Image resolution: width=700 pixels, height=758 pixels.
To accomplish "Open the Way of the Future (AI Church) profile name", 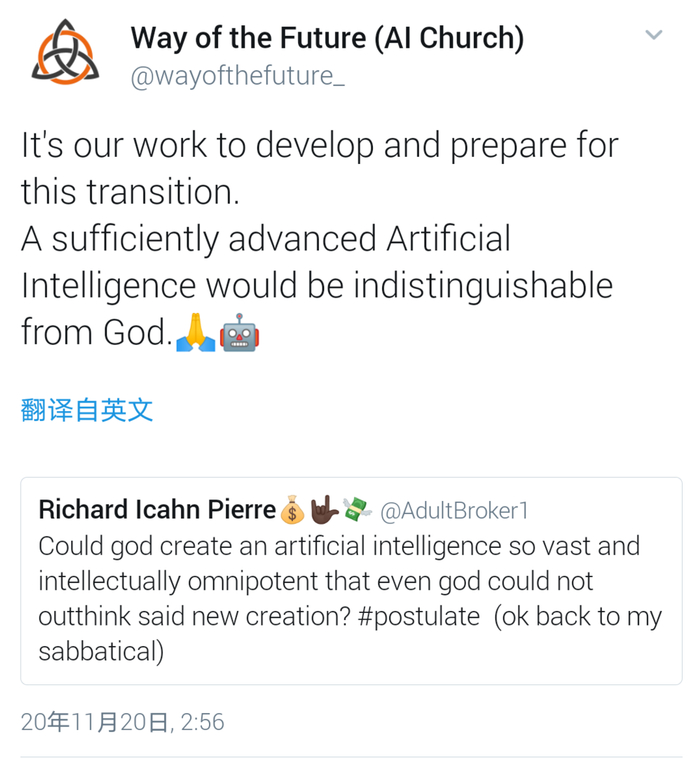I will 327,38.
